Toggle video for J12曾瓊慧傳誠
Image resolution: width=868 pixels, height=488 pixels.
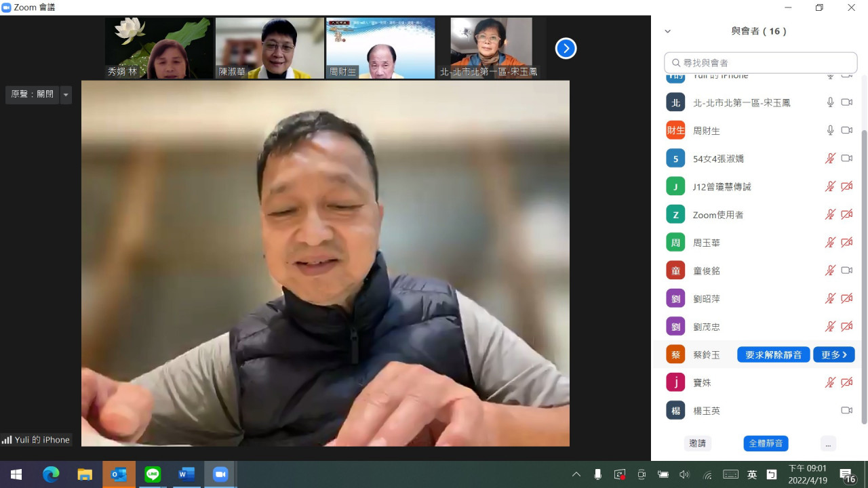pyautogui.click(x=846, y=186)
